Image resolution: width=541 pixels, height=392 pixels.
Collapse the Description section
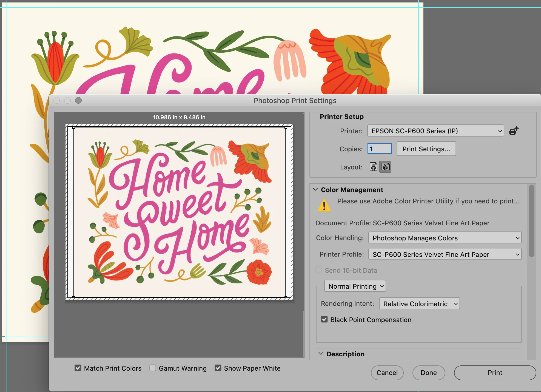click(321, 354)
